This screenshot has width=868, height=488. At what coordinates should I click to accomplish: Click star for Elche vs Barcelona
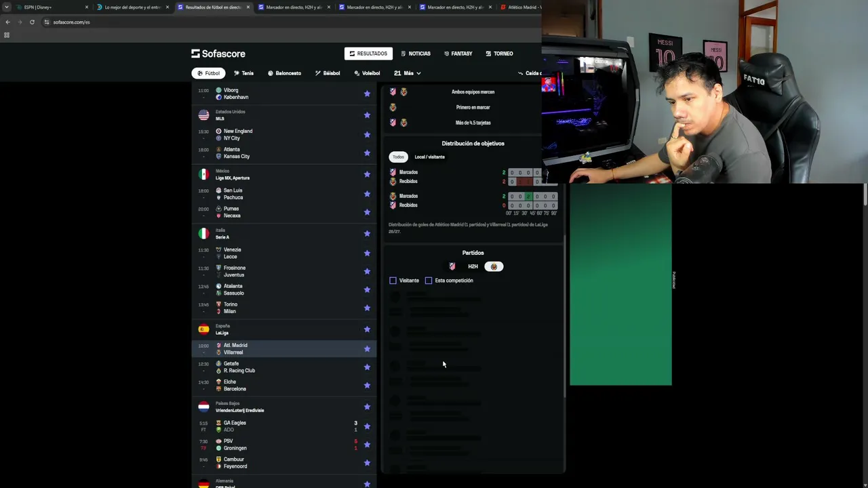coord(367,386)
